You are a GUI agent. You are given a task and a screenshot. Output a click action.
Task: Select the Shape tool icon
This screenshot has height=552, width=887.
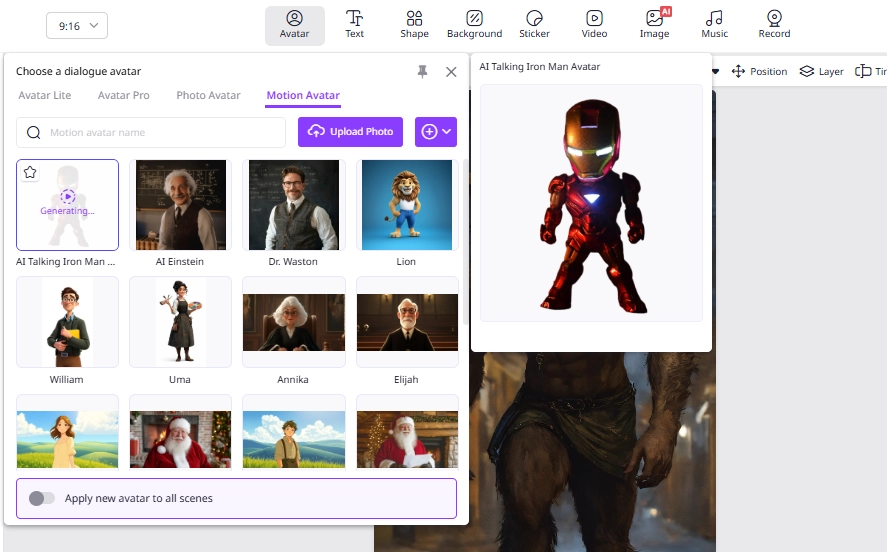[x=414, y=24]
